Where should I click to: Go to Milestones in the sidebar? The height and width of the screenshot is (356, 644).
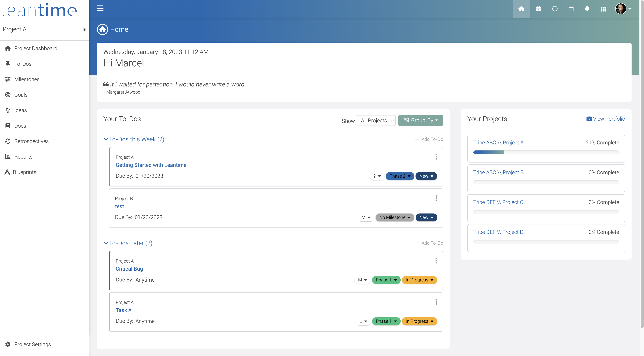(x=27, y=79)
